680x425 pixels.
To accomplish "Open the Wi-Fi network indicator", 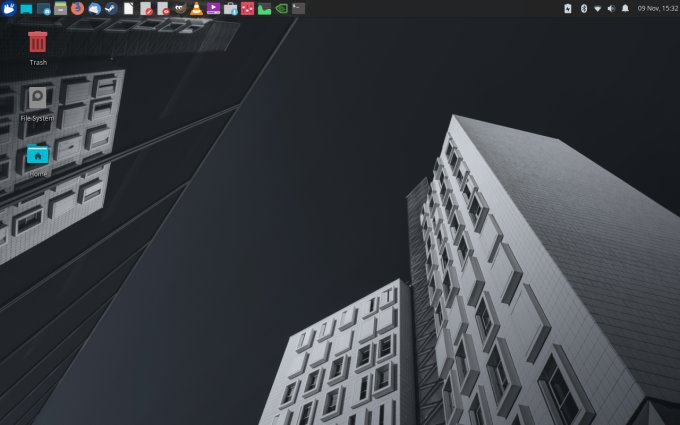I will 598,8.
